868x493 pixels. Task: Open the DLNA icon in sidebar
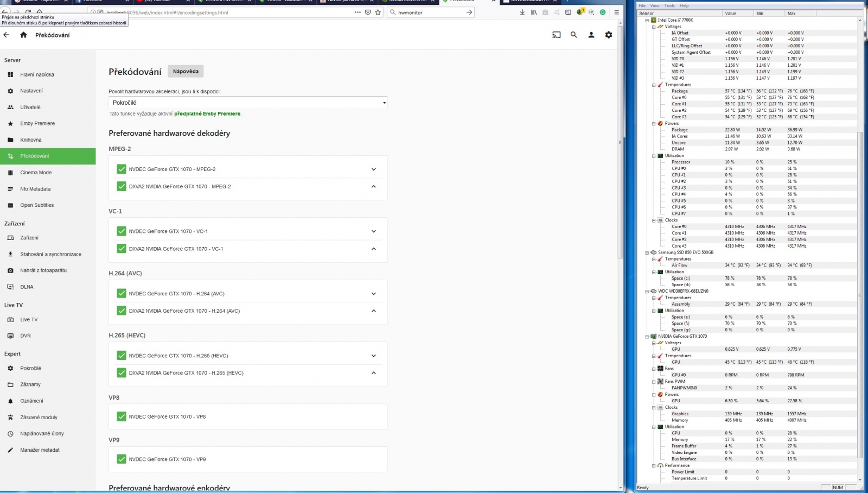point(10,287)
